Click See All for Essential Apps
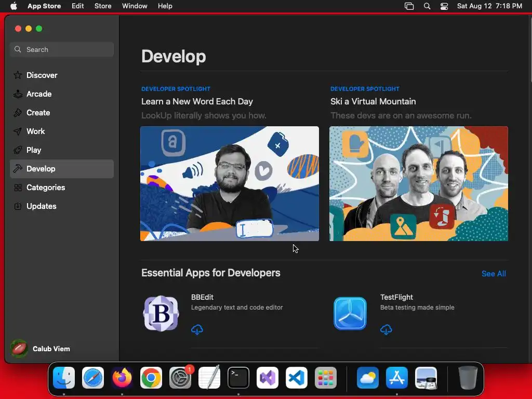 click(x=494, y=273)
